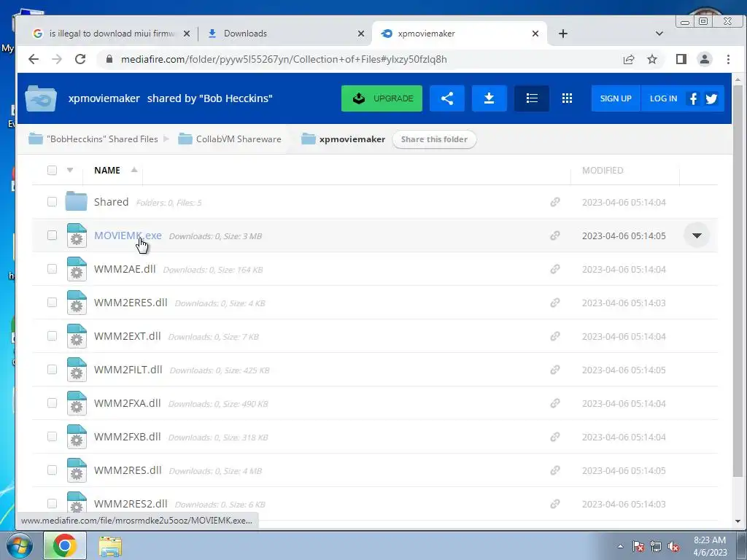Click the Facebook login icon
Image resolution: width=747 pixels, height=560 pixels.
693,98
